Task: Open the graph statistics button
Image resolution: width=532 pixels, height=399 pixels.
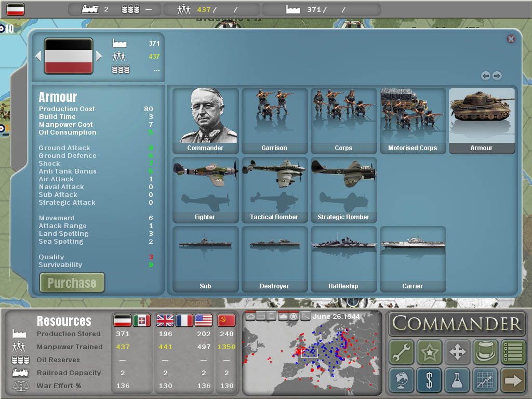Action: pyautogui.click(x=485, y=380)
